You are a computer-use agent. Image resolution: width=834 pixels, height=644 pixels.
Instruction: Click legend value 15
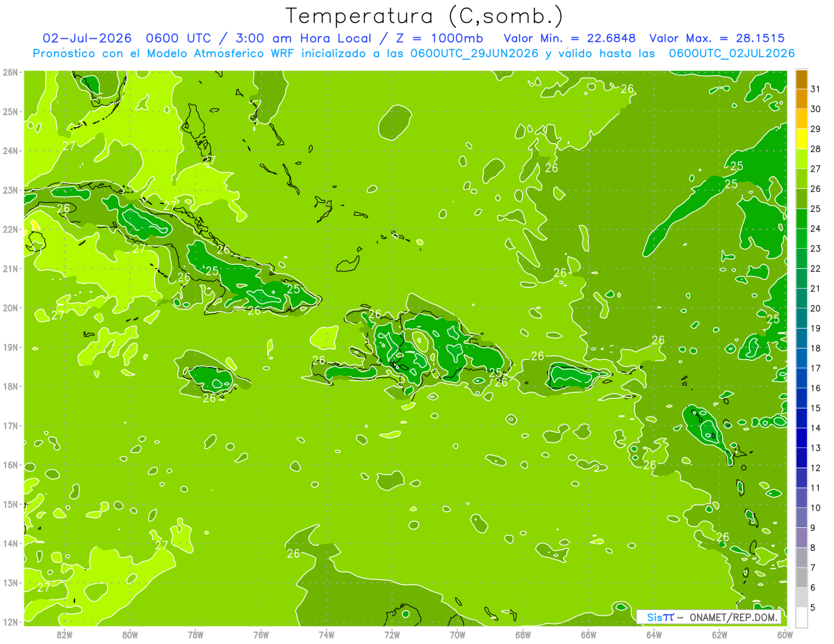click(x=815, y=408)
